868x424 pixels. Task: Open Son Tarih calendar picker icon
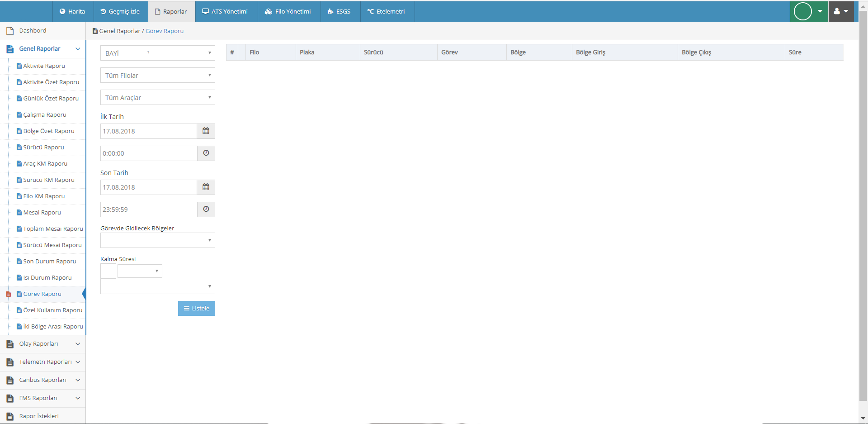click(206, 187)
